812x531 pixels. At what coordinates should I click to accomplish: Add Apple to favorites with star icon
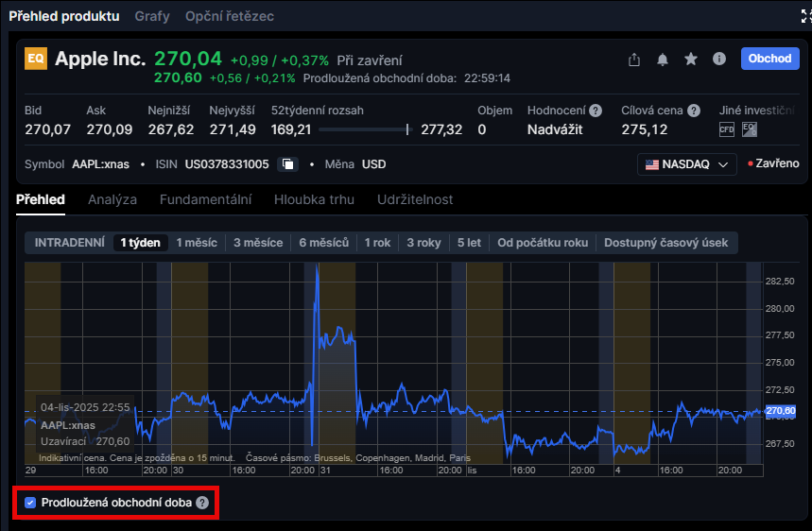click(691, 60)
